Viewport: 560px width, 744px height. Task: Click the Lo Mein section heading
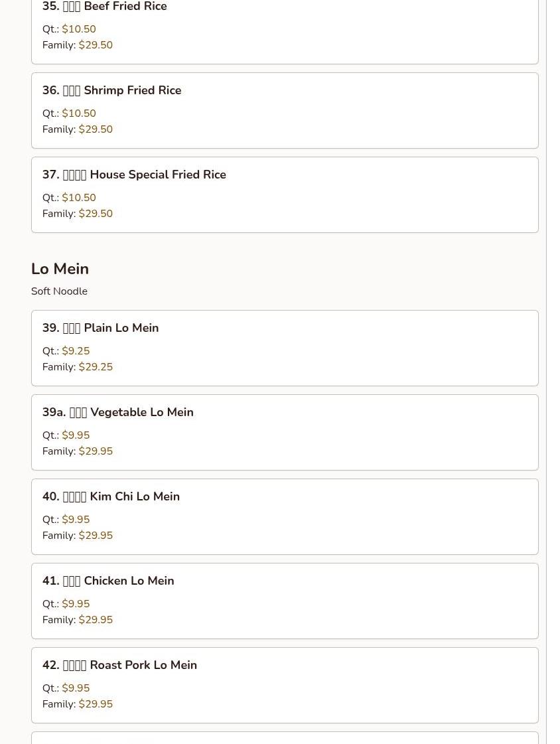pos(60,269)
